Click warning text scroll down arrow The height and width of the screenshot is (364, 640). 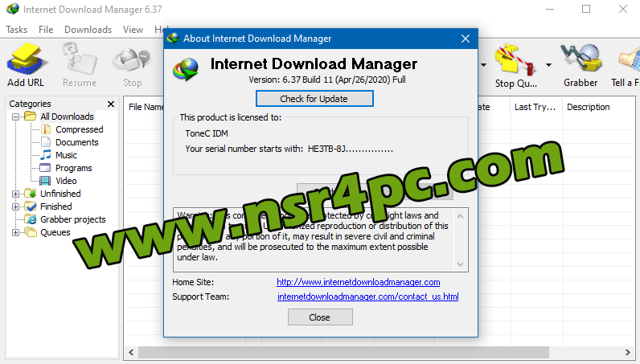(x=461, y=264)
